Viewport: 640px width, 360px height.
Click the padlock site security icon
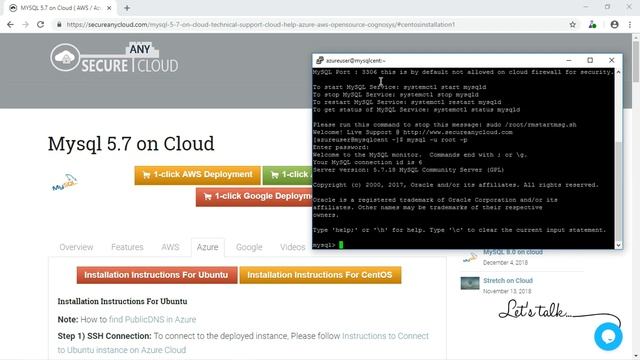[59, 24]
